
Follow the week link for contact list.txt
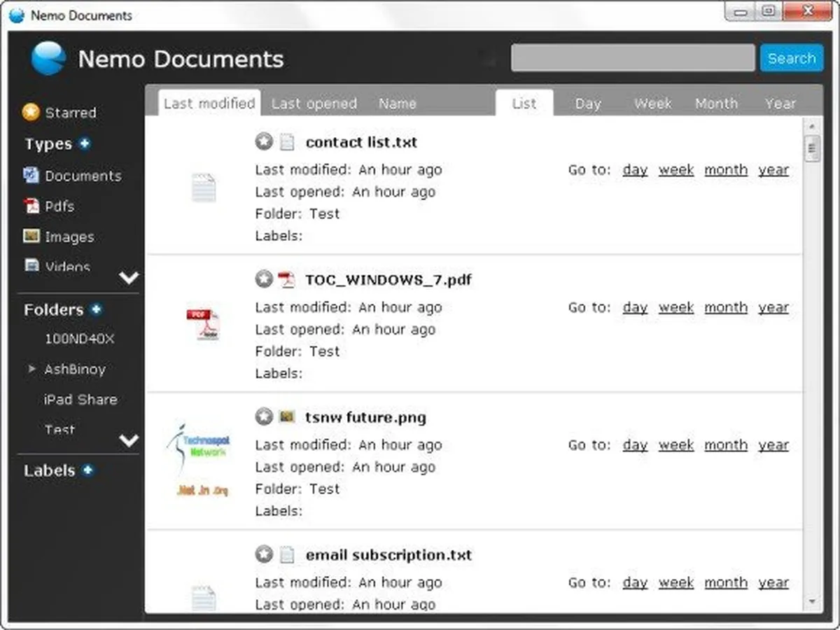coord(675,169)
